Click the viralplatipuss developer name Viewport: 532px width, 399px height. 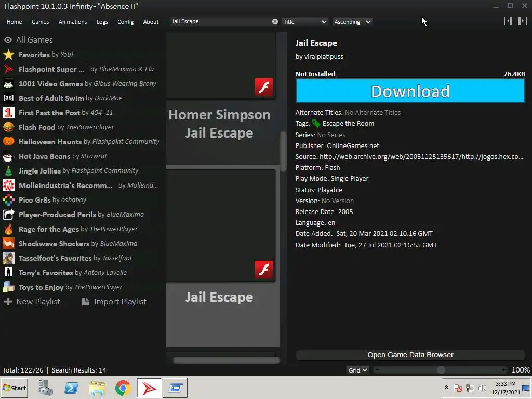tap(324, 57)
